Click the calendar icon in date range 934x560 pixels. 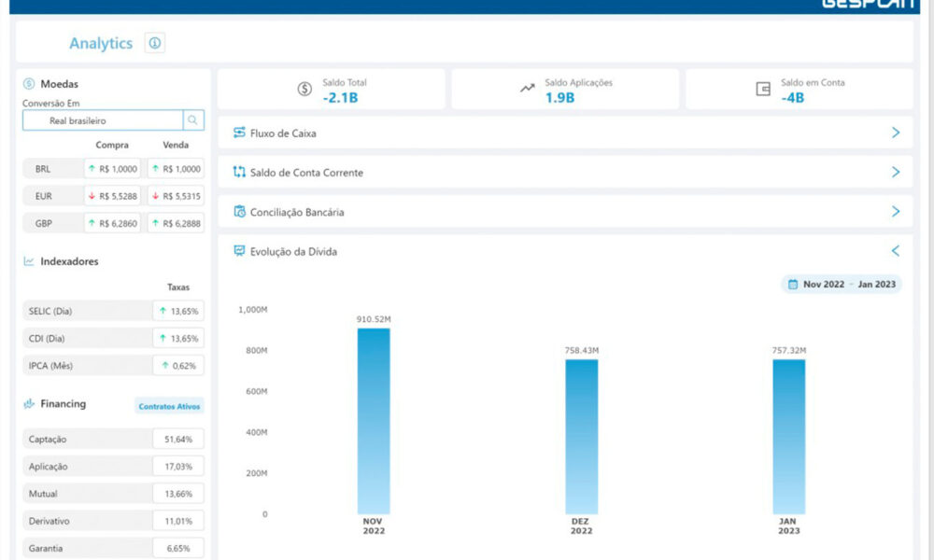click(x=793, y=284)
